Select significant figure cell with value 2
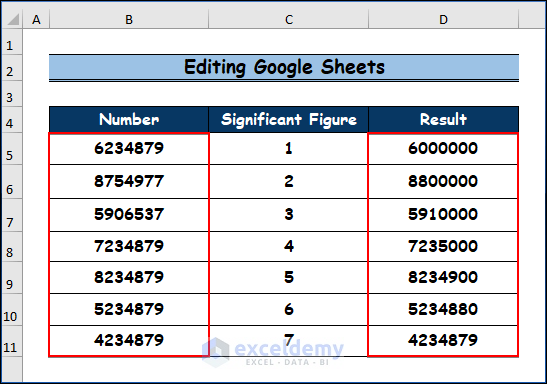The width and height of the screenshot is (547, 384). pyautogui.click(x=289, y=182)
